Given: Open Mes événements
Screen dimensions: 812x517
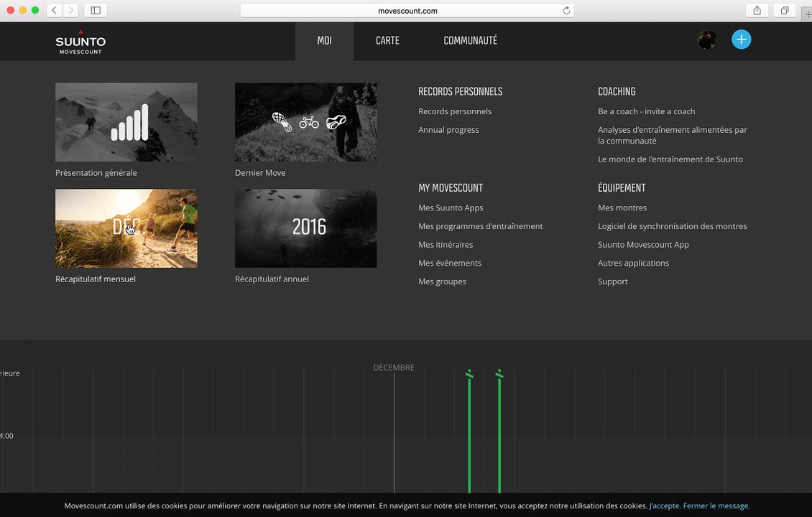Looking at the screenshot, I should coord(450,263).
